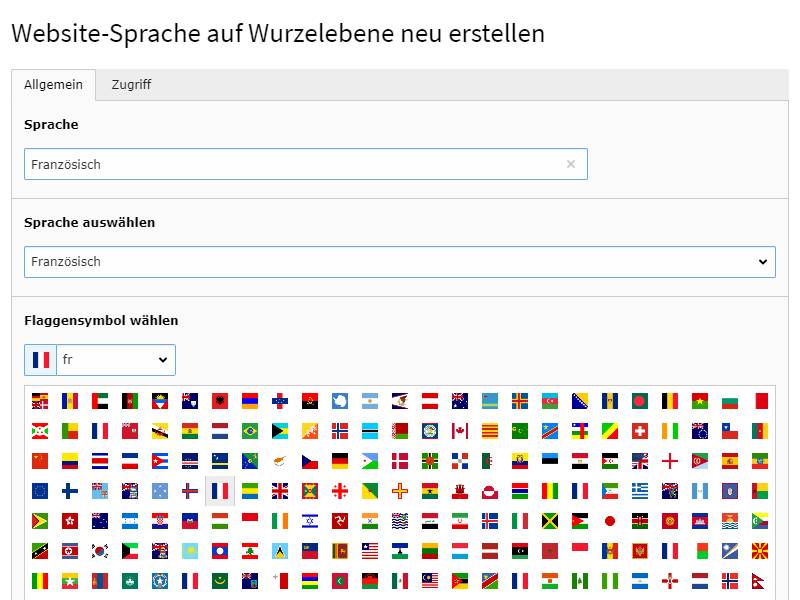
Task: Choose the Sri Lanka flag
Action: click(x=340, y=551)
